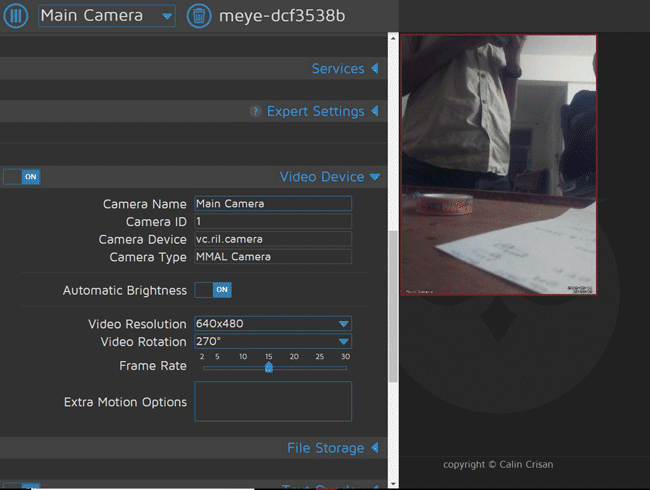
Task: Open the Expert Settings help question mark
Action: [255, 111]
